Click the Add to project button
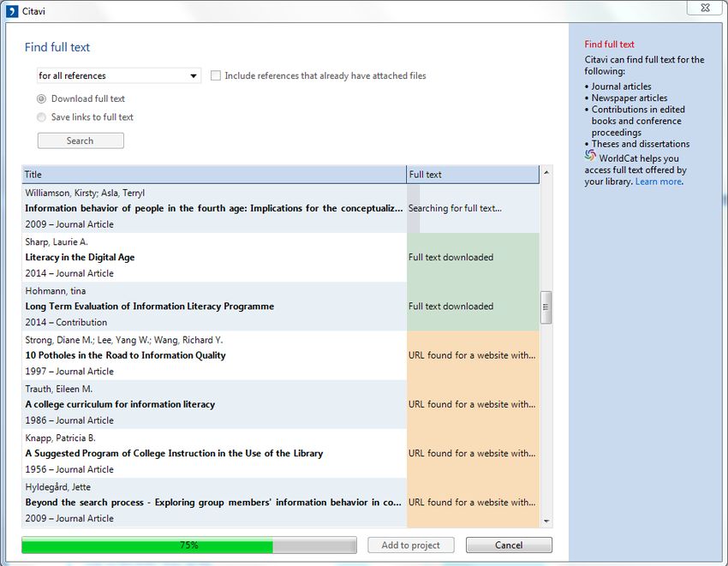The height and width of the screenshot is (566, 728). point(411,545)
